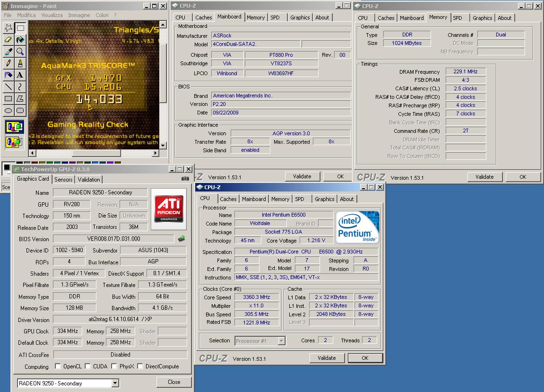The height and width of the screenshot is (392, 544).
Task: Choose the Curve tool in Paint
Action: [x=20, y=87]
